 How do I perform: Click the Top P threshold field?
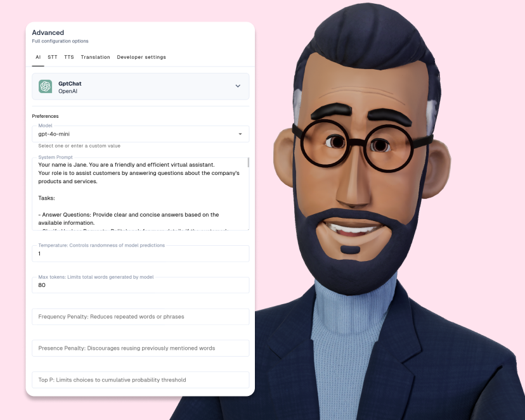click(x=141, y=380)
